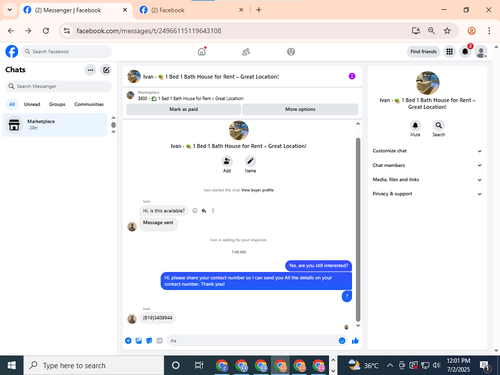Click Mark as paid button

coord(184,109)
